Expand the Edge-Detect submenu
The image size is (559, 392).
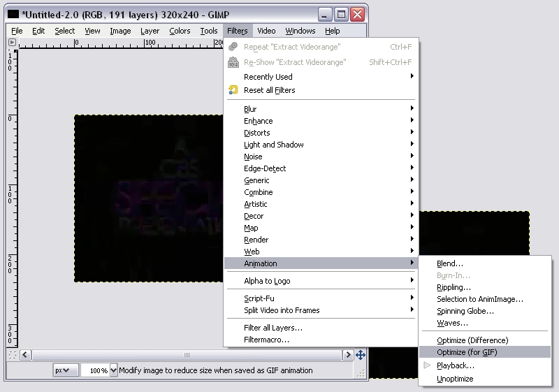(321, 168)
